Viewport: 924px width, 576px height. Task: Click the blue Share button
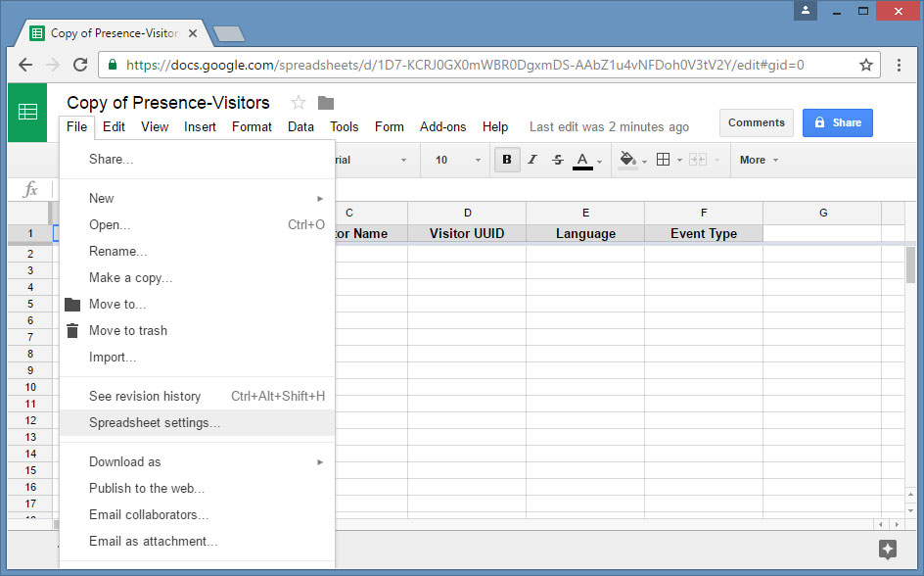pos(837,122)
